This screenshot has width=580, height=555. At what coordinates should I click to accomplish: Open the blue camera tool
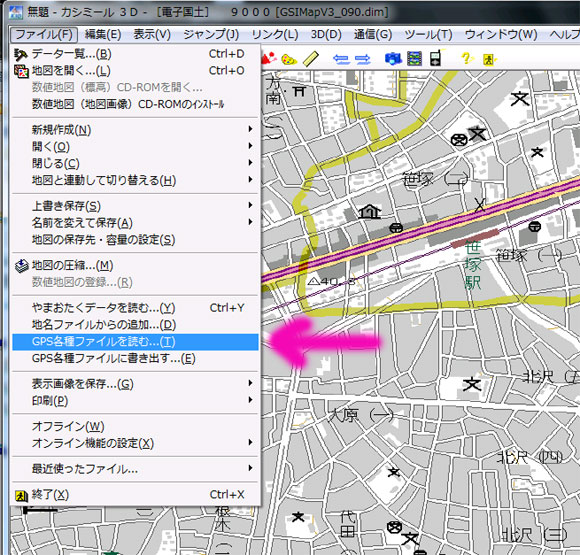point(393,58)
